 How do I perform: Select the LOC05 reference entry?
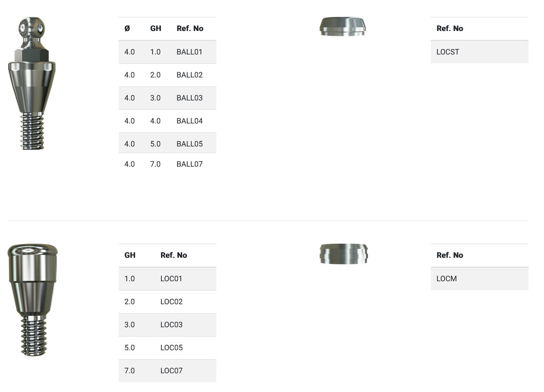(171, 348)
